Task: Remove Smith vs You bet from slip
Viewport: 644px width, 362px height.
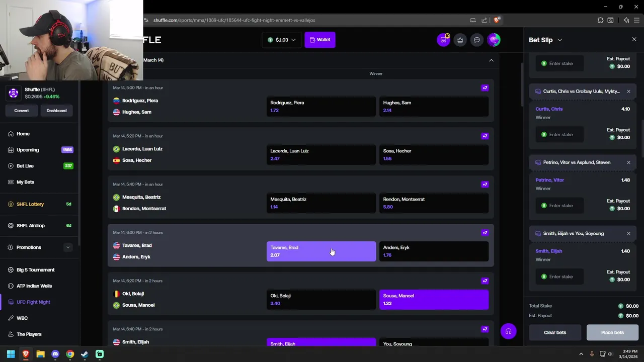Action: [628, 233]
